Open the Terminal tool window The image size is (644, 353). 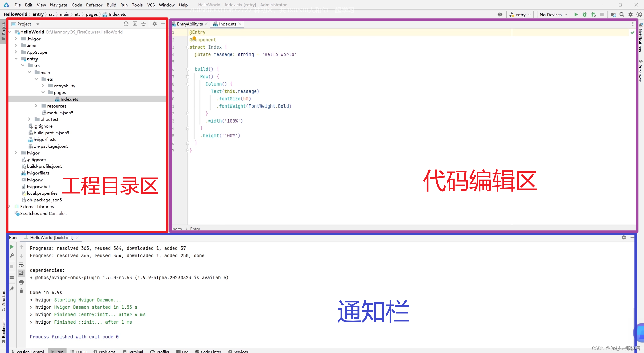click(x=133, y=351)
